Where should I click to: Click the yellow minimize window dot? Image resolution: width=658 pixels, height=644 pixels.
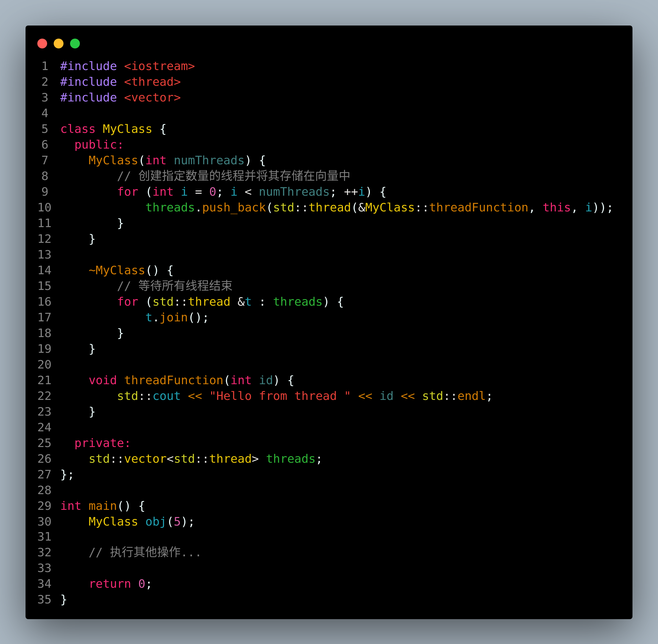pyautogui.click(x=59, y=44)
